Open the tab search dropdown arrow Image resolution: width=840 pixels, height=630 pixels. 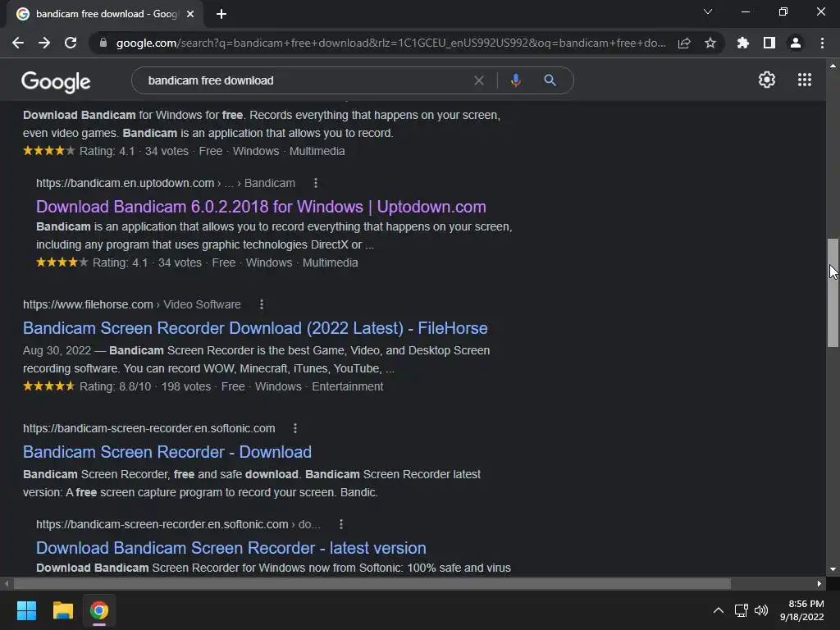tap(708, 11)
